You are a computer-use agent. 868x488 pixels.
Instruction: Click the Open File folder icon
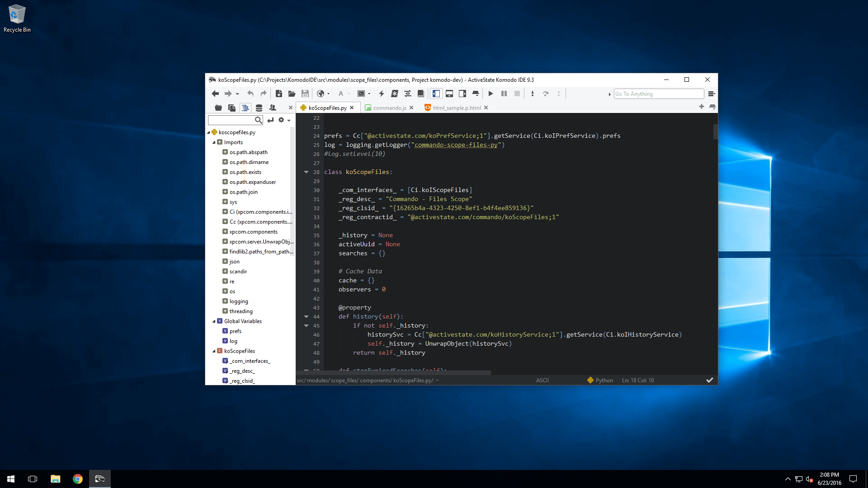292,94
